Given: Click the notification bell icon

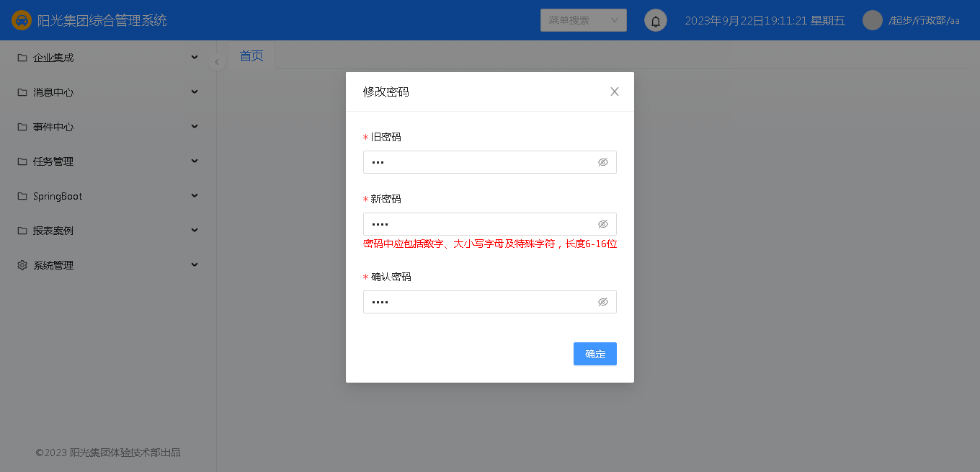Looking at the screenshot, I should click(655, 21).
